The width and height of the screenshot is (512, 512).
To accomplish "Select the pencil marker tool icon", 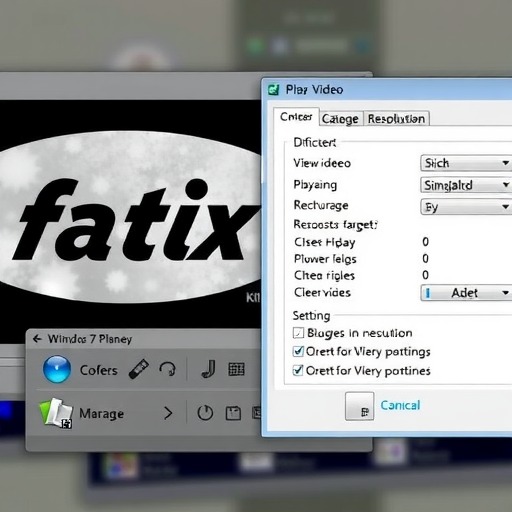I will (139, 369).
